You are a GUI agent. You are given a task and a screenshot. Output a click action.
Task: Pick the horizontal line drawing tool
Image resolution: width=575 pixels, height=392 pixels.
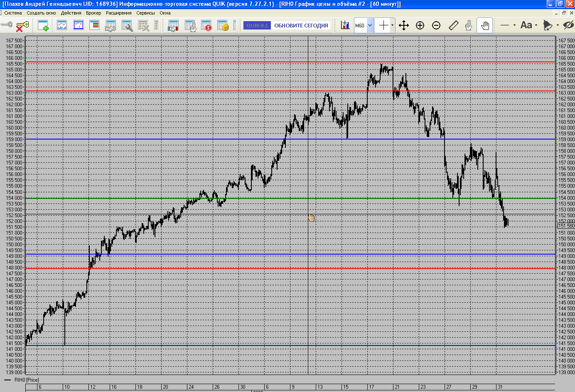click(505, 25)
